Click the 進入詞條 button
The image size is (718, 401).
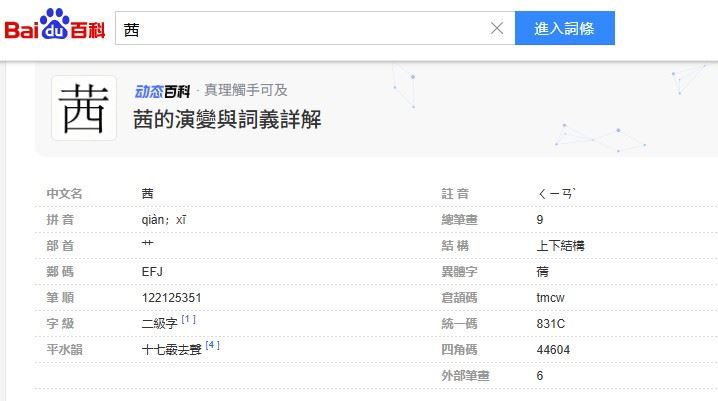click(565, 28)
